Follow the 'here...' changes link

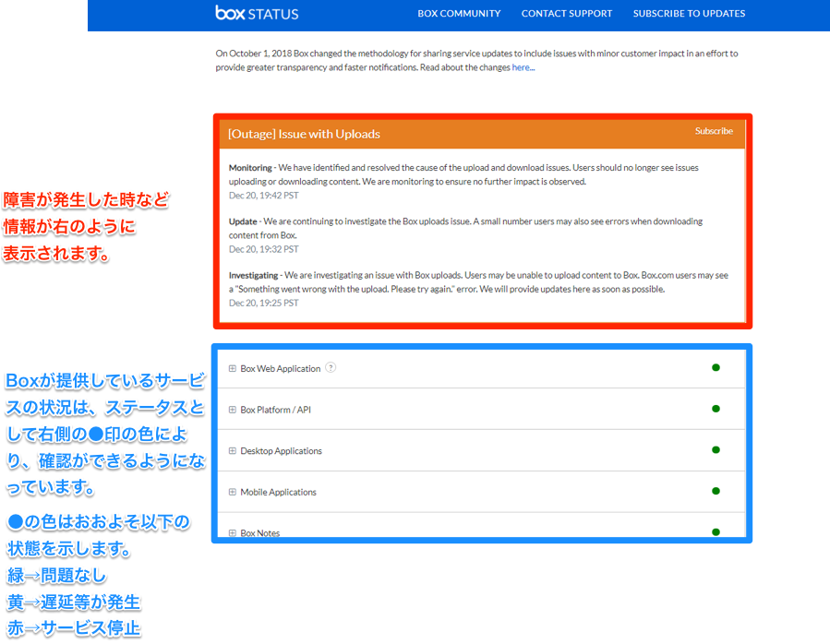point(523,67)
